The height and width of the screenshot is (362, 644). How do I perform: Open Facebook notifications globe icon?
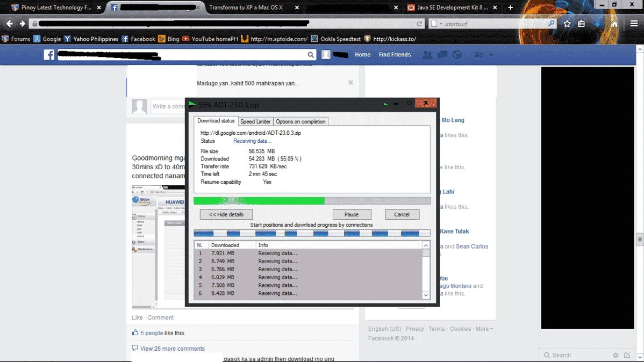tap(457, 55)
